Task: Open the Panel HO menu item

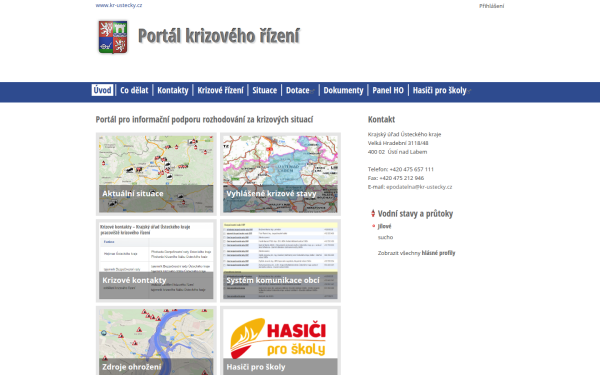Action: click(x=388, y=90)
